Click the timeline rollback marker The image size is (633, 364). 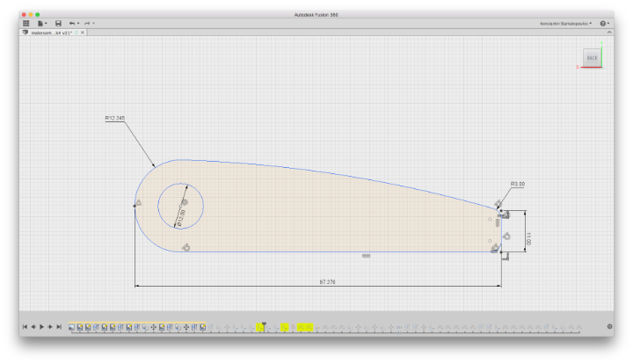click(264, 324)
